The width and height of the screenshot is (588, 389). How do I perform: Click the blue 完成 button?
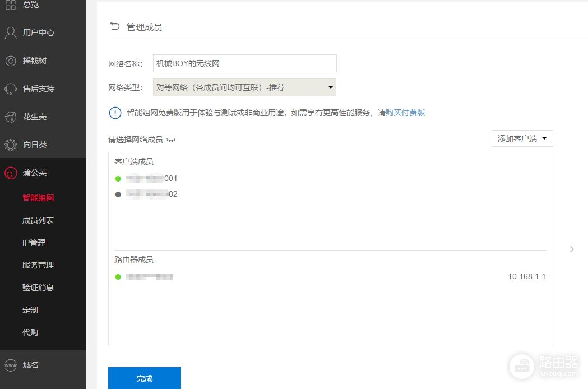144,378
